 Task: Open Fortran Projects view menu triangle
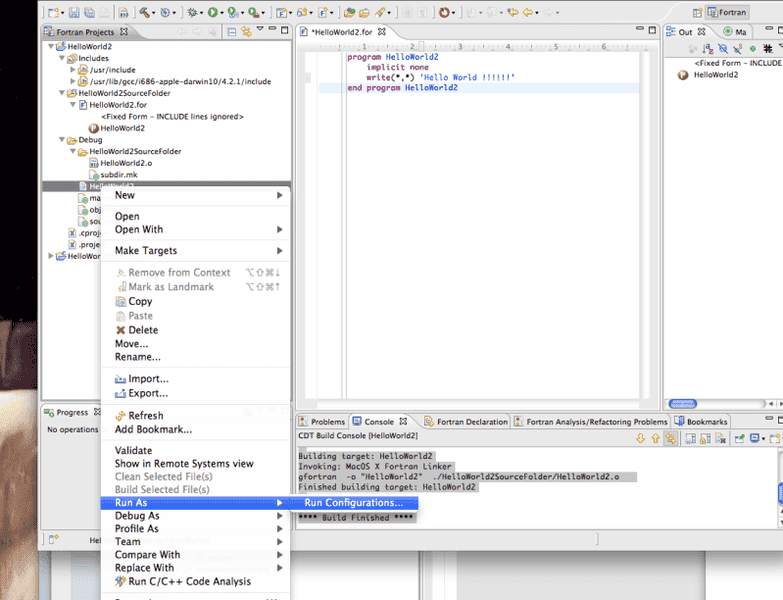coord(259,32)
